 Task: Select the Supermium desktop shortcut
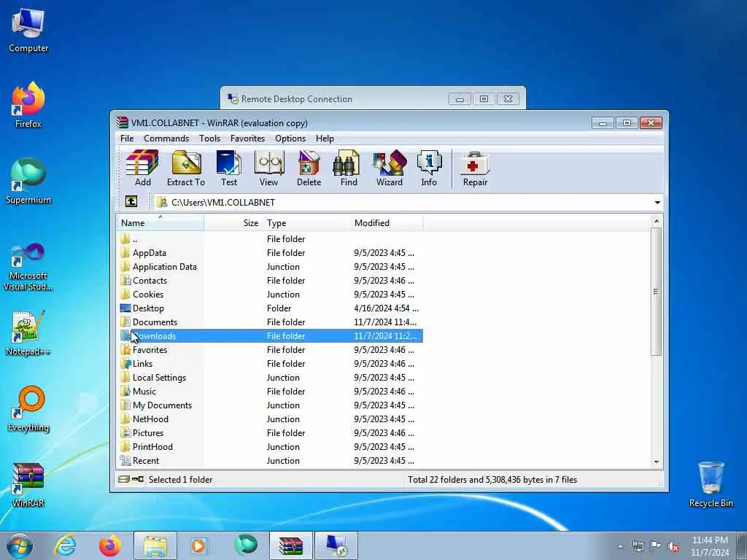(28, 181)
